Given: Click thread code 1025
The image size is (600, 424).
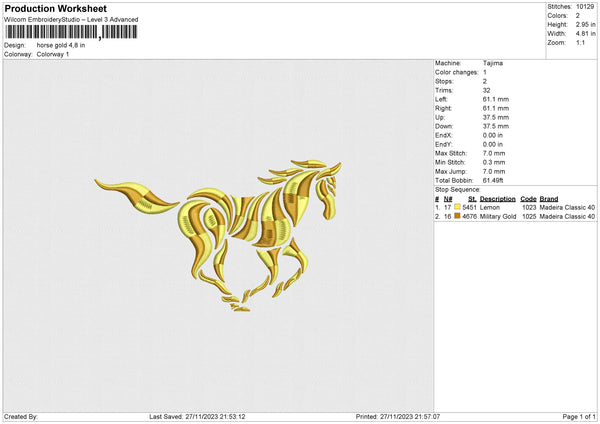Looking at the screenshot, I should coord(529,217).
